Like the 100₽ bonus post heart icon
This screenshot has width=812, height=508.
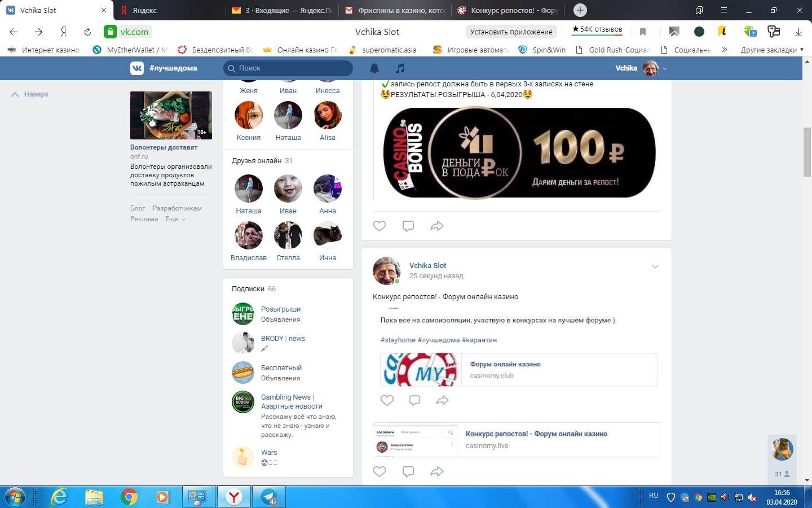(379, 225)
